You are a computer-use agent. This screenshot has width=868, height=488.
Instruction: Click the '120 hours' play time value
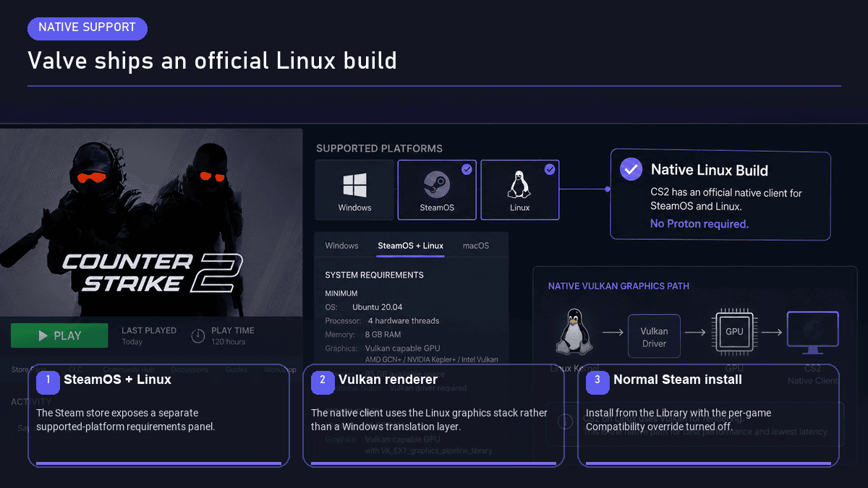[x=229, y=342]
